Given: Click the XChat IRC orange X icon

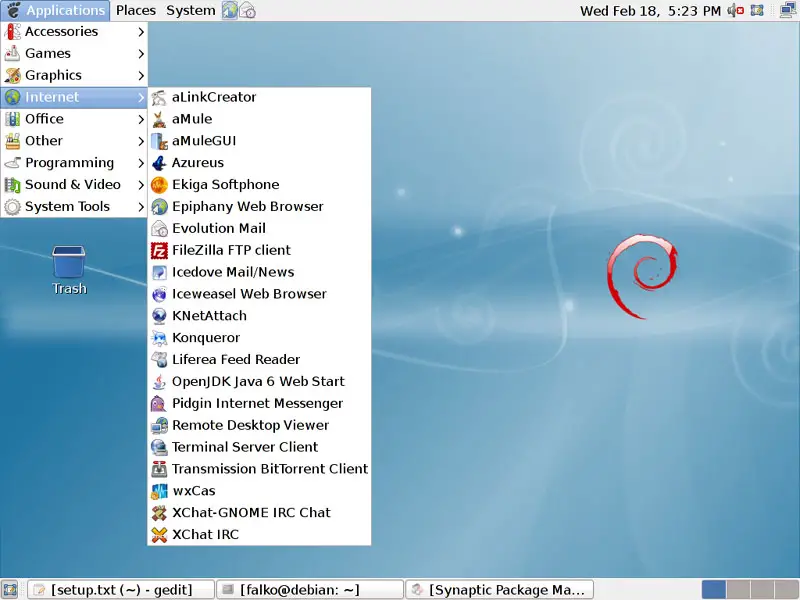Looking at the screenshot, I should [159, 535].
